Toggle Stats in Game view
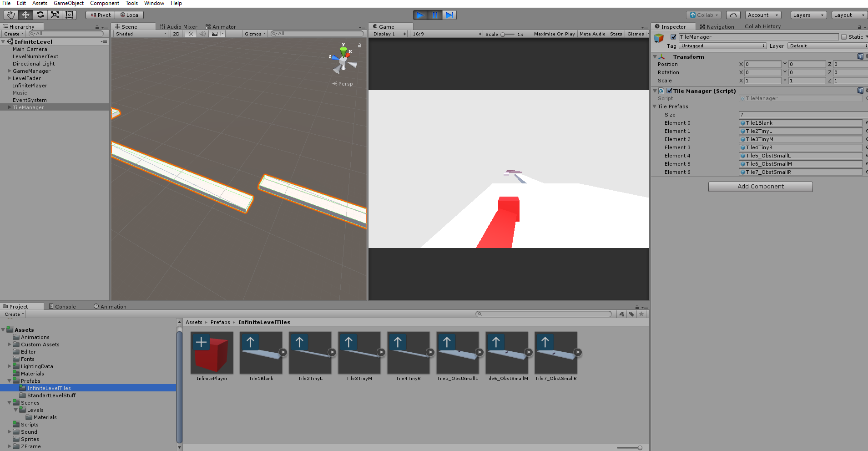Image resolution: width=868 pixels, height=451 pixels. click(x=616, y=34)
